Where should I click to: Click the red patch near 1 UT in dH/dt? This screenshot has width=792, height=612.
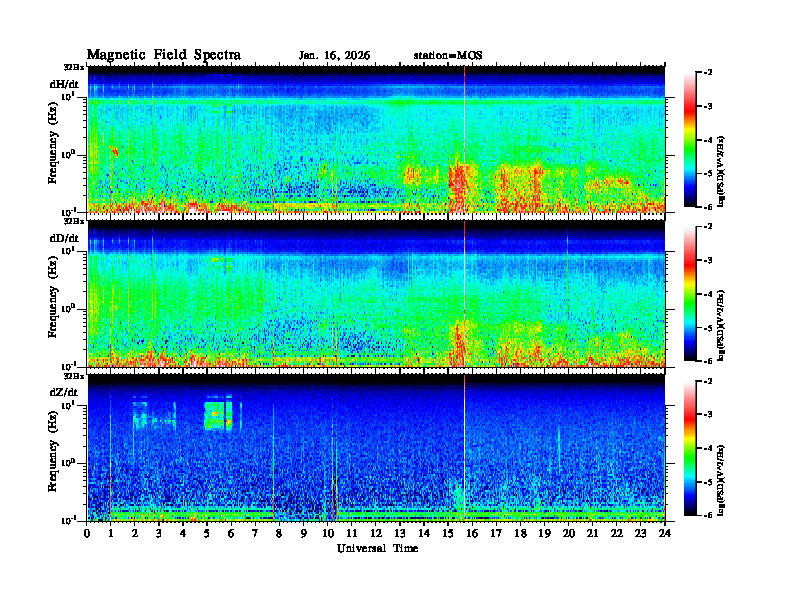114,151
